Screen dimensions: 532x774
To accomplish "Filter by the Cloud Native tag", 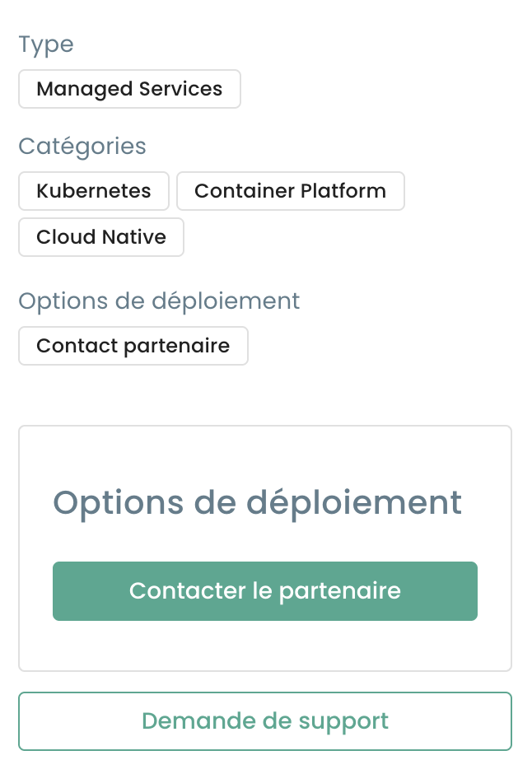I will point(101,237).
